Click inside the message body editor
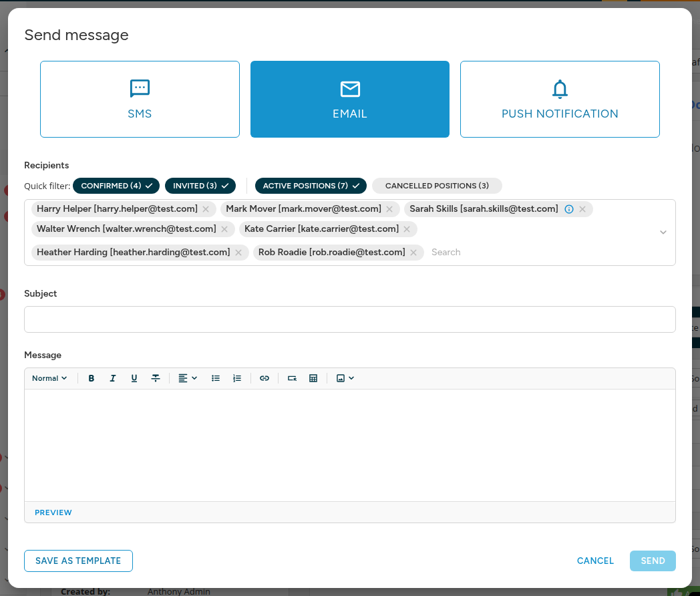The height and width of the screenshot is (596, 700). (349, 445)
